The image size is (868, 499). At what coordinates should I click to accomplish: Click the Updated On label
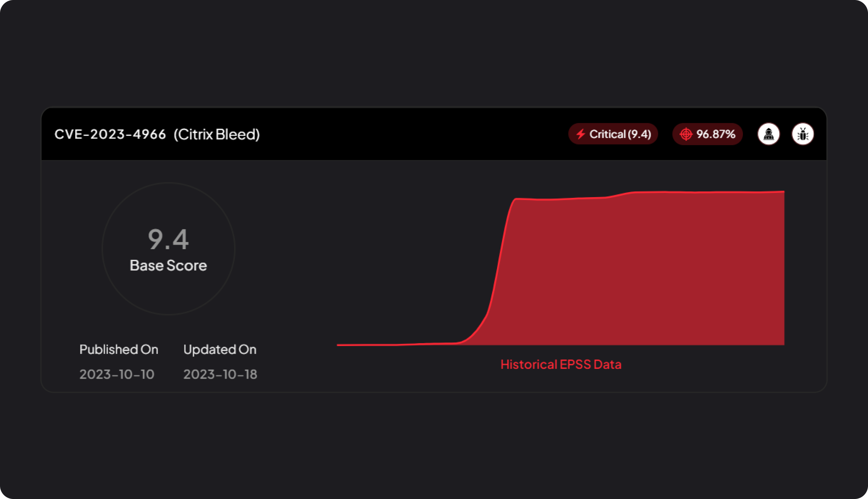220,349
